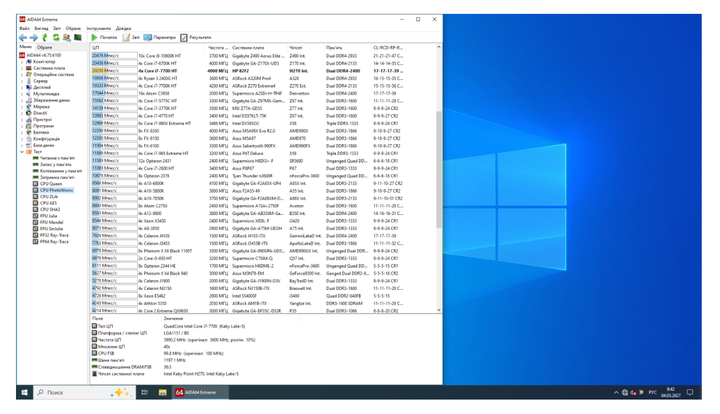Click the Результати toolbar button
This screenshot has height=414, width=720.
click(x=196, y=37)
